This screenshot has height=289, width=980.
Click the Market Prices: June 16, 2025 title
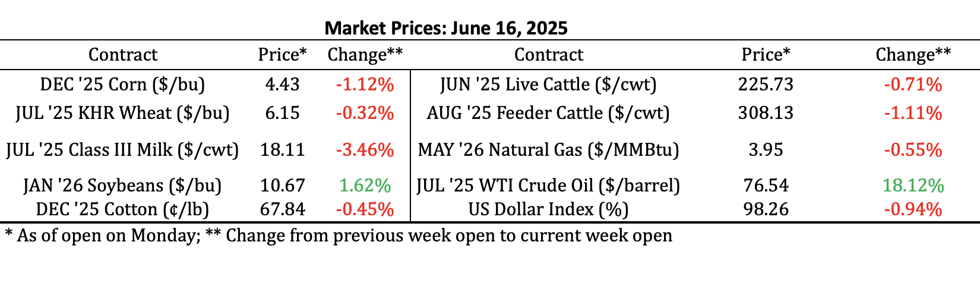point(446,28)
